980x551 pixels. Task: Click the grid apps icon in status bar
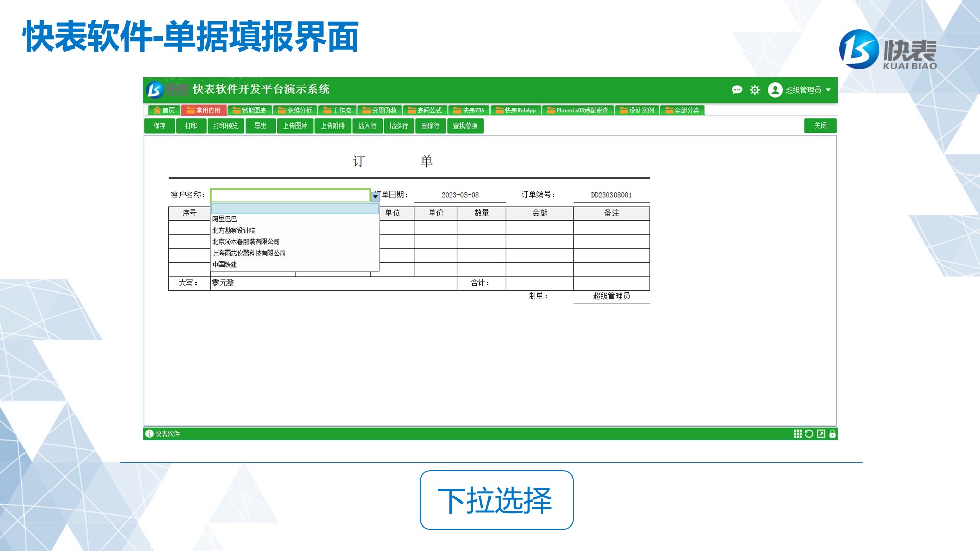click(797, 434)
